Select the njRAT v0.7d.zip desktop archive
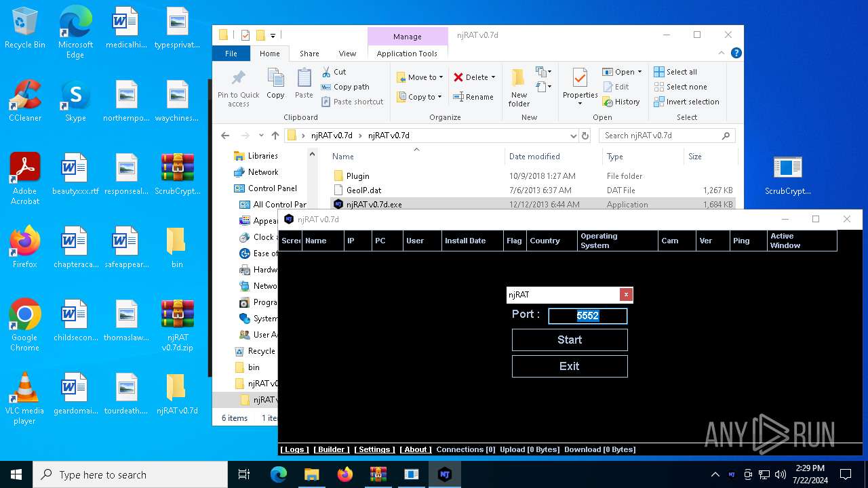868x488 pixels. [178, 326]
